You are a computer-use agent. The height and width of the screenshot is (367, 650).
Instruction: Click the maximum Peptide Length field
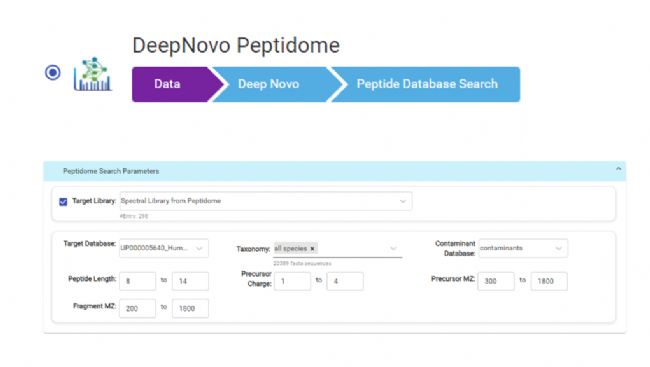click(190, 281)
